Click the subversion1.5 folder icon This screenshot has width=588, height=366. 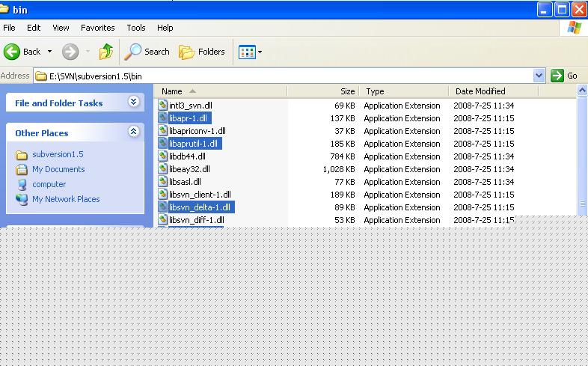tap(22, 155)
